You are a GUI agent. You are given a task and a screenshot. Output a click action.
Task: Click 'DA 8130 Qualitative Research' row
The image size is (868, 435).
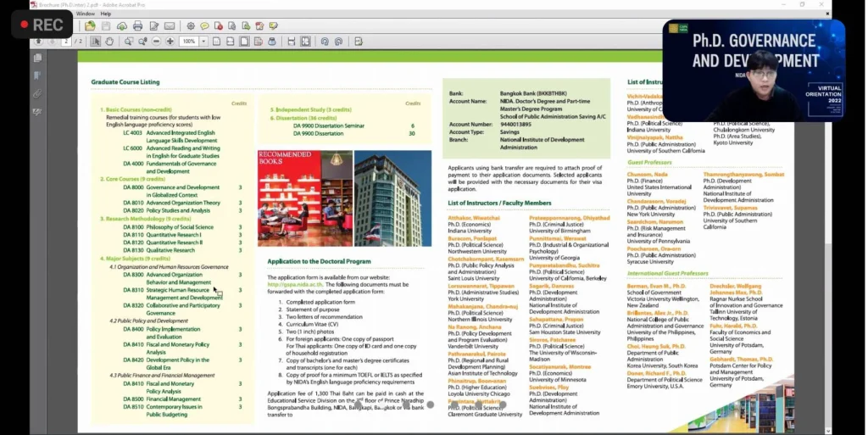click(183, 250)
